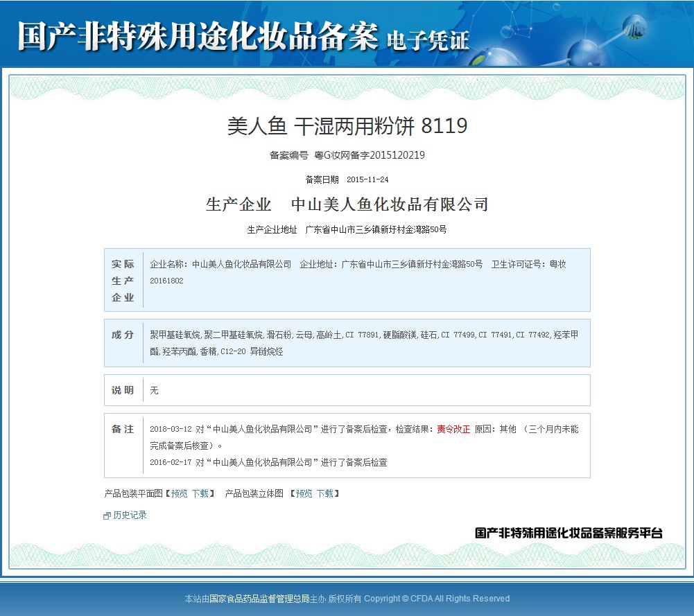694x616 pixels.
Task: Select the filing date 2015-11-24
Action: tap(368, 179)
